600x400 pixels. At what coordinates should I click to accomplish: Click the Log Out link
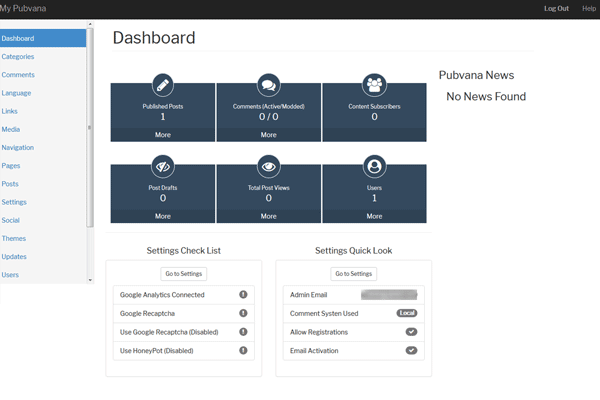pyautogui.click(x=556, y=8)
